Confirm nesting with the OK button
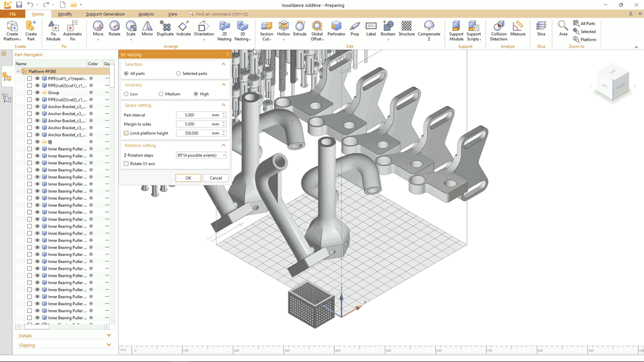 pyautogui.click(x=188, y=178)
